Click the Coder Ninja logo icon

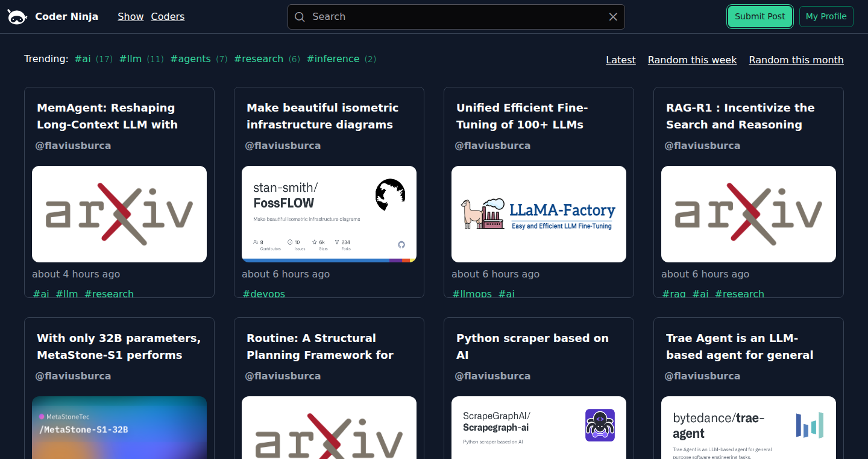(x=17, y=17)
